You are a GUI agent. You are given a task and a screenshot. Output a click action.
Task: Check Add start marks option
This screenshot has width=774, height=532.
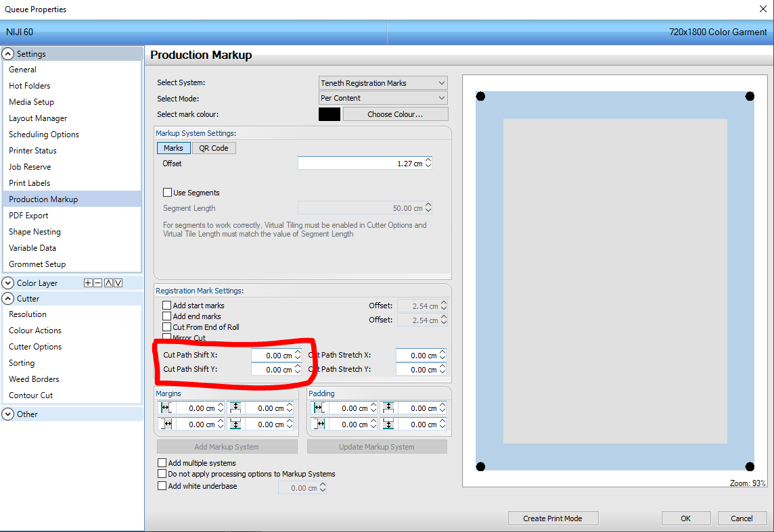pos(166,305)
